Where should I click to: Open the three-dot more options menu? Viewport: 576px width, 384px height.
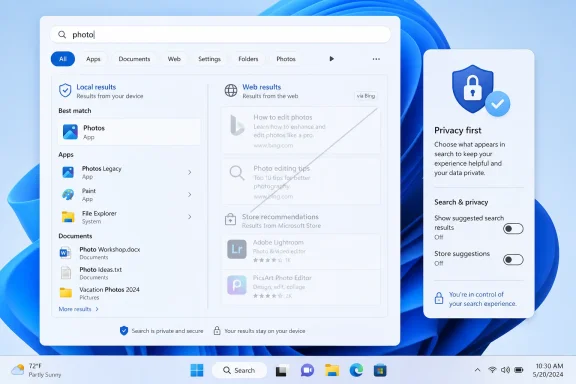pyautogui.click(x=376, y=59)
